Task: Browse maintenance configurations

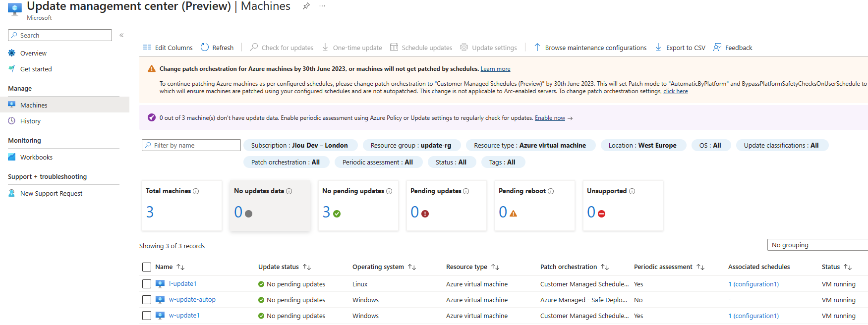Action: pos(590,48)
